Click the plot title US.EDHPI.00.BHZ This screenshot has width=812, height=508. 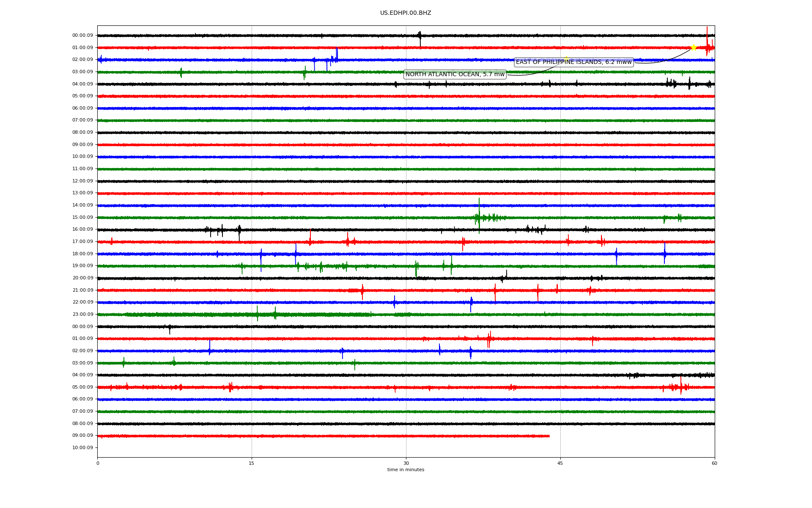[x=406, y=13]
